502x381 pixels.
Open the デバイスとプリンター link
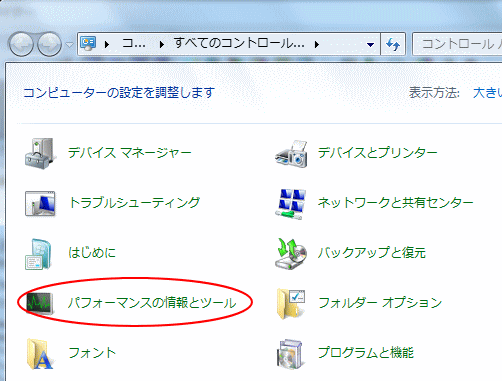click(377, 153)
